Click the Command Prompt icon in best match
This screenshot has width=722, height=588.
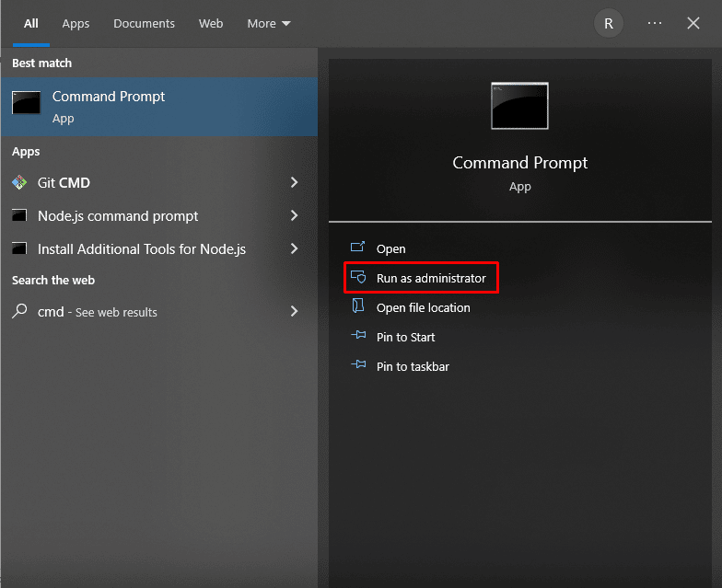click(x=26, y=102)
